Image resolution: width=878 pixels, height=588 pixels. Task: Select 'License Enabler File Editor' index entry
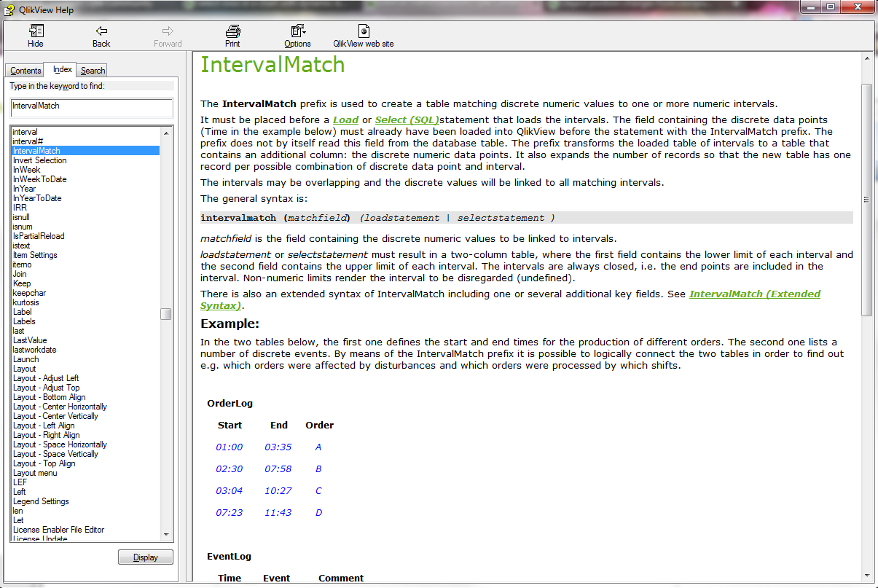tap(58, 530)
